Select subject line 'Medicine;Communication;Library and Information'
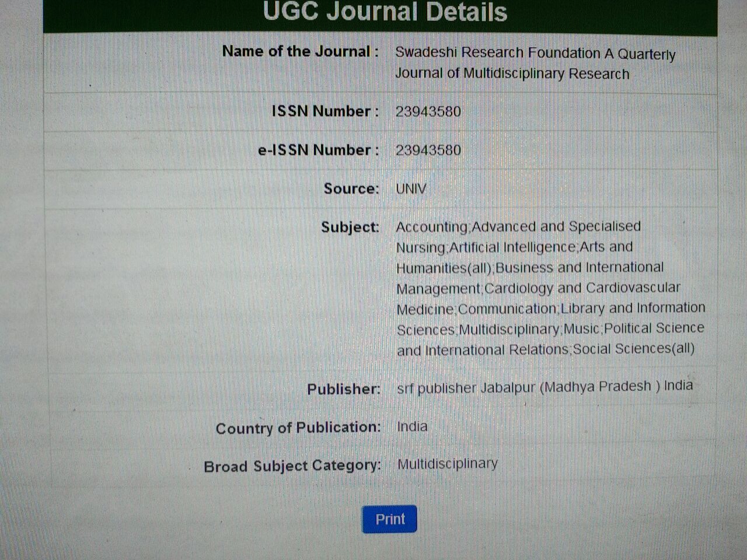Image resolution: width=747 pixels, height=560 pixels. 551,308
